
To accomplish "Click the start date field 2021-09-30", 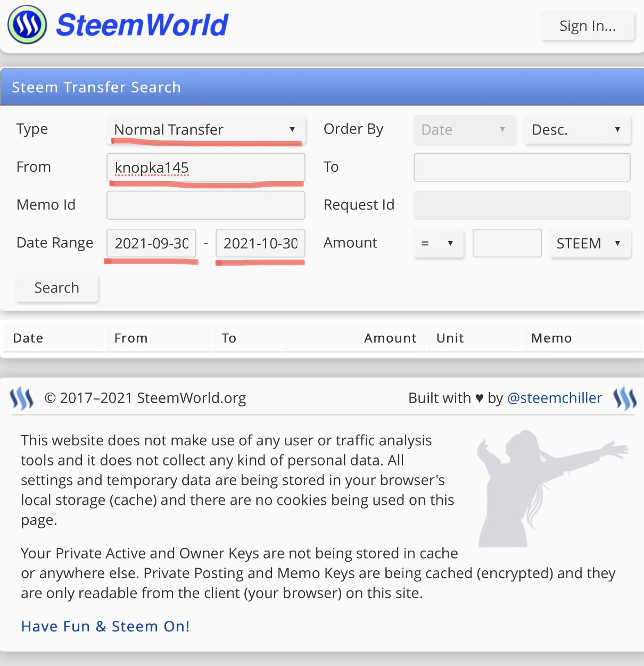I will 152,243.
